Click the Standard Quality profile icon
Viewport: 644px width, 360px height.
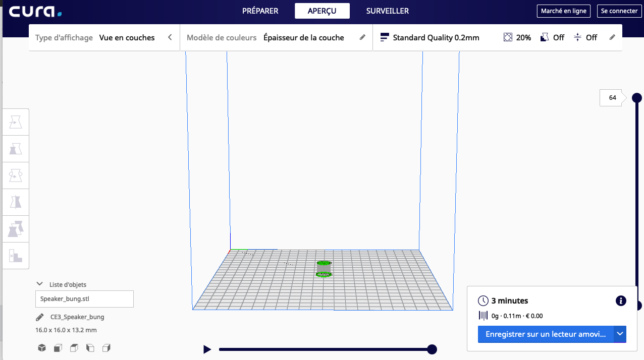[385, 37]
